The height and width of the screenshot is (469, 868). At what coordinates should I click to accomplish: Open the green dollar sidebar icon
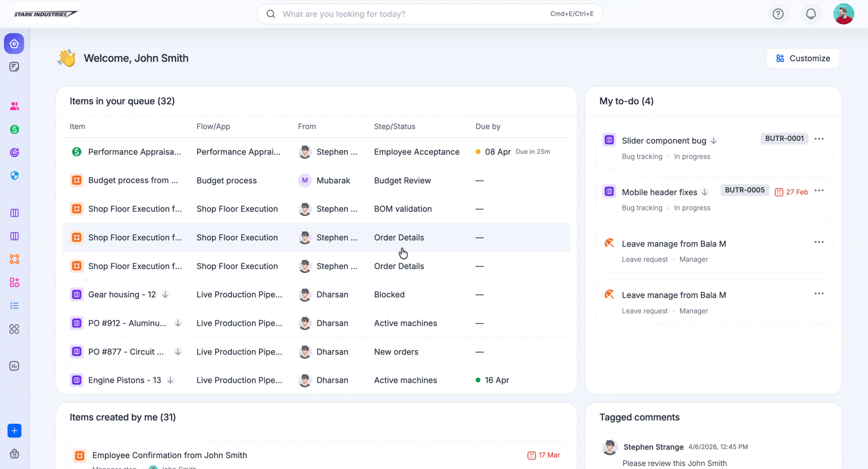14,129
